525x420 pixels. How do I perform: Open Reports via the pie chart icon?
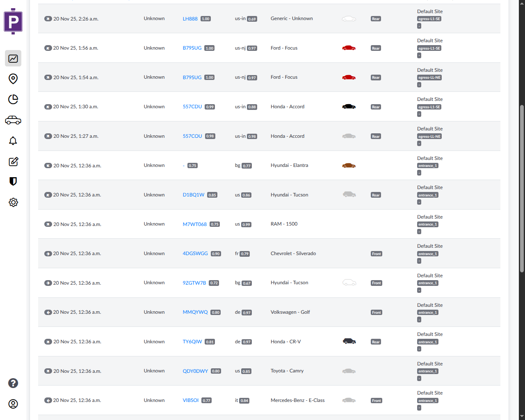pyautogui.click(x=13, y=99)
